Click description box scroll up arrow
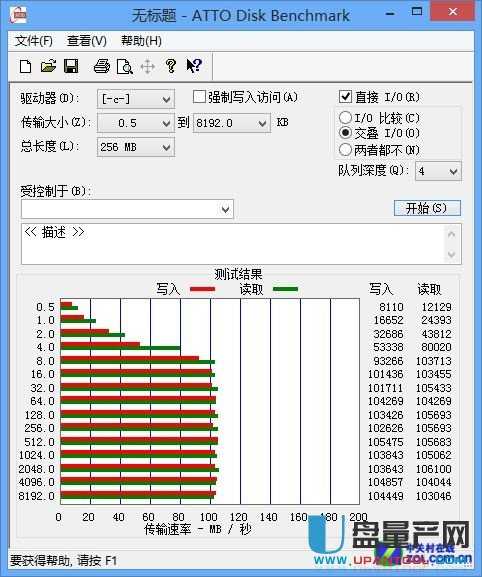 click(452, 234)
